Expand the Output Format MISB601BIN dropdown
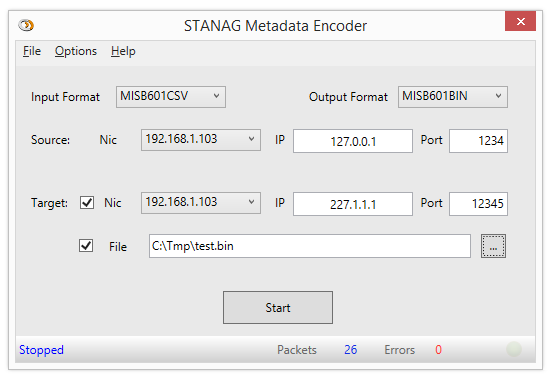The image size is (552, 379). tap(453, 97)
